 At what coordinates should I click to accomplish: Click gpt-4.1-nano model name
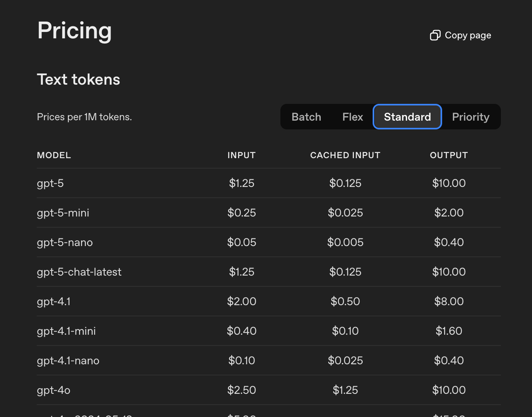68,361
